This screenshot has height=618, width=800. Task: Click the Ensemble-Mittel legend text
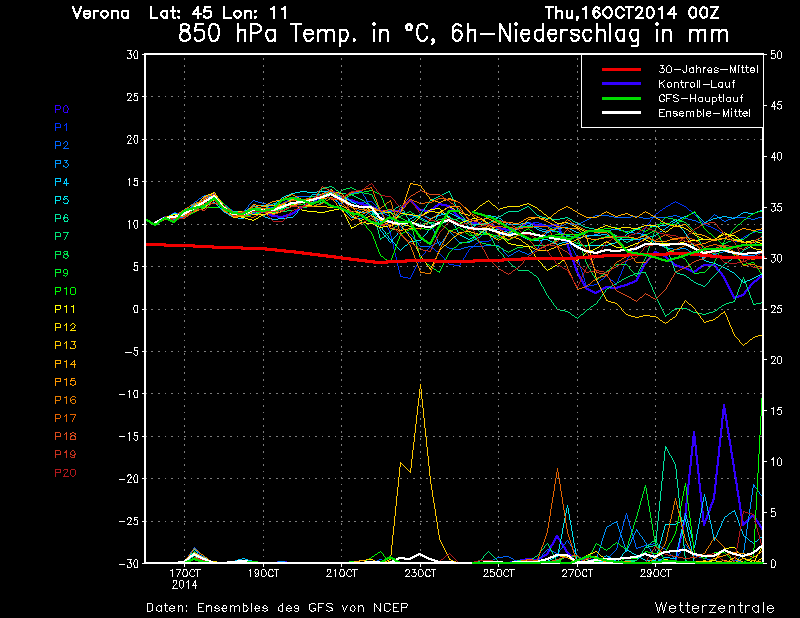[x=704, y=113]
